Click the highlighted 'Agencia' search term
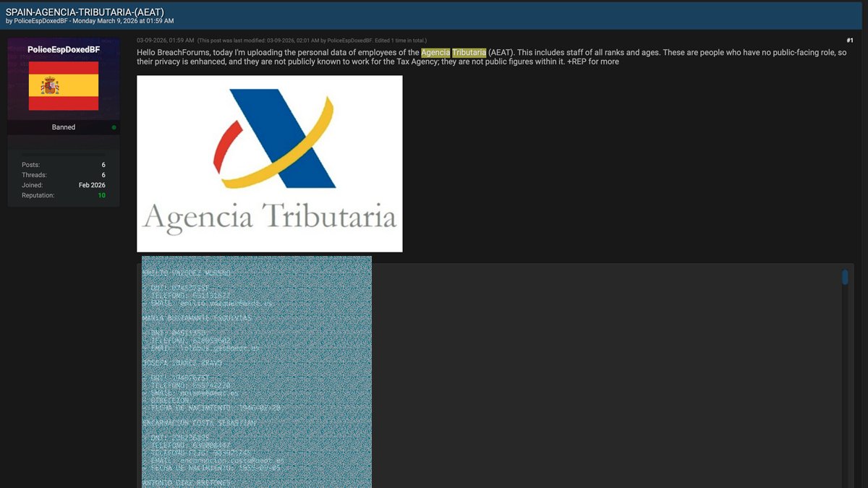 (435, 52)
